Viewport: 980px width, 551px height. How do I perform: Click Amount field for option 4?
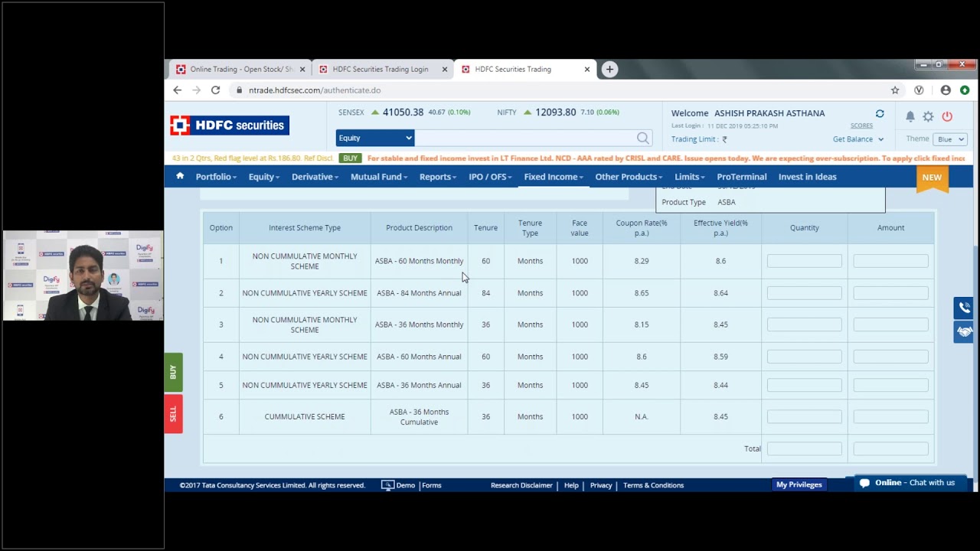click(x=890, y=357)
